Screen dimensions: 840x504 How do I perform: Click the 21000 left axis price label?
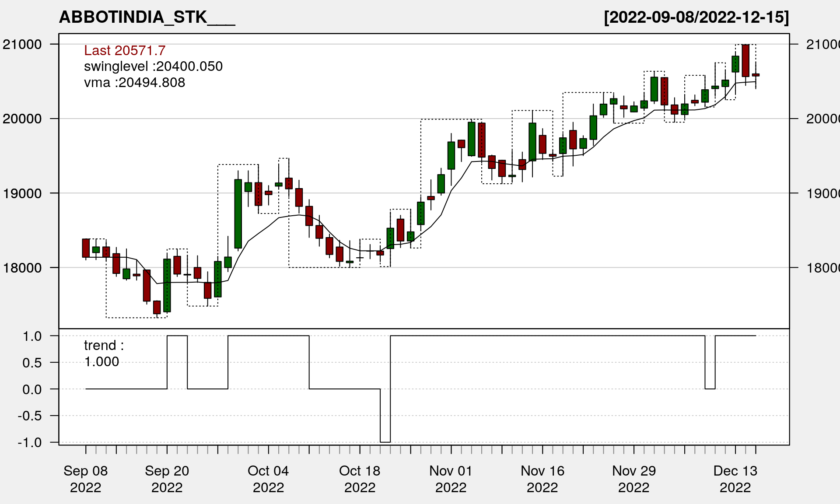pos(22,45)
